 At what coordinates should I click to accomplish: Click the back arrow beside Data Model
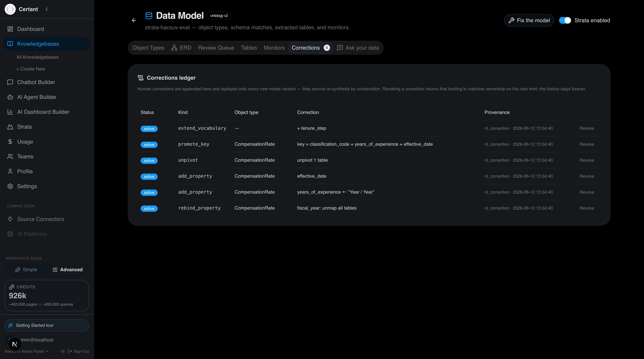134,21
